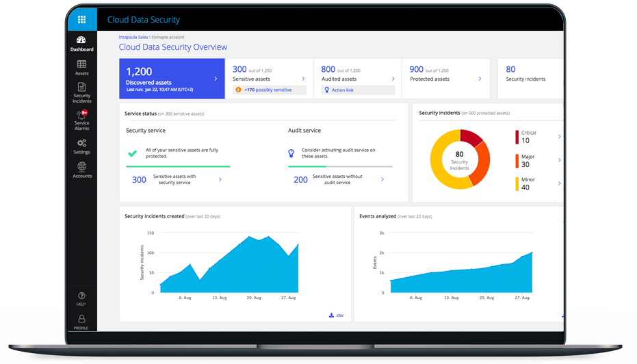637x364 pixels.
Task: Click the lightbulb icon under Audit service
Action: (291, 153)
